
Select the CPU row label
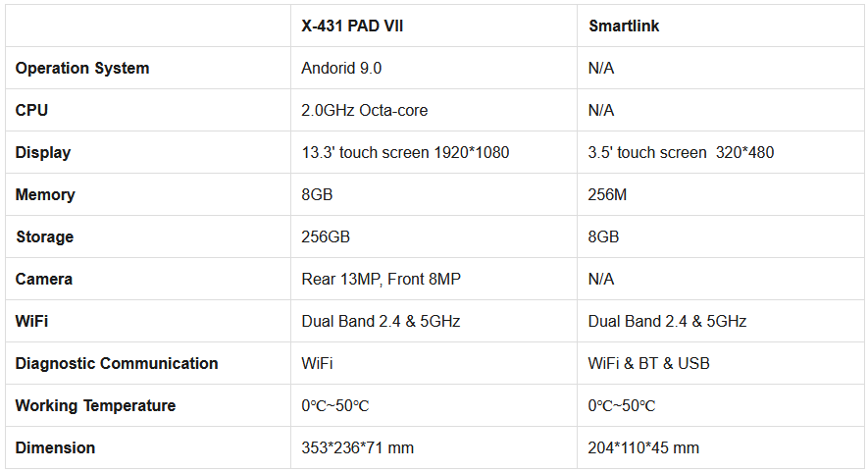(31, 110)
